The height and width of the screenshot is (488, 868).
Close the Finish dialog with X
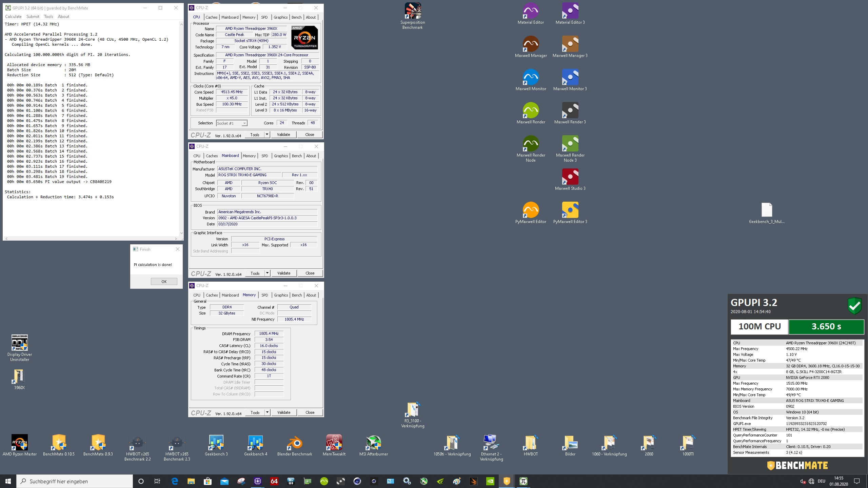tap(177, 249)
